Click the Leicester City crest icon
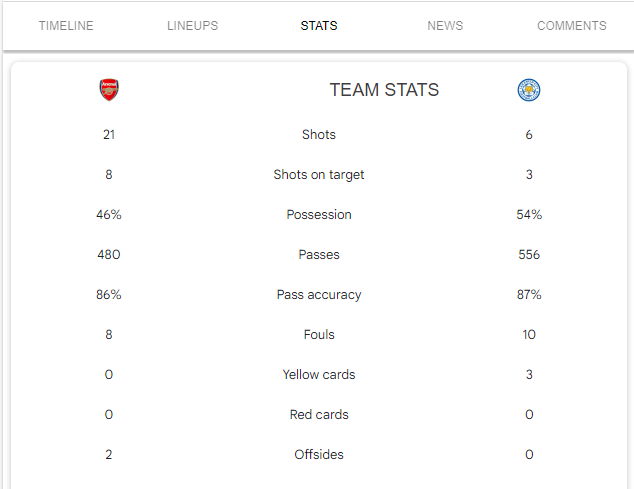 [529, 90]
